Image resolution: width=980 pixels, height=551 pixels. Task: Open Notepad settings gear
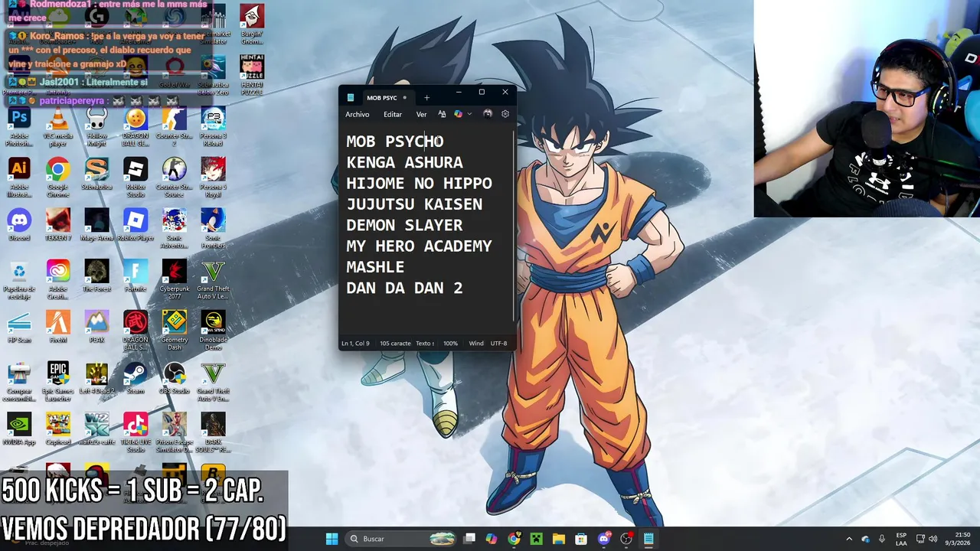click(x=505, y=114)
